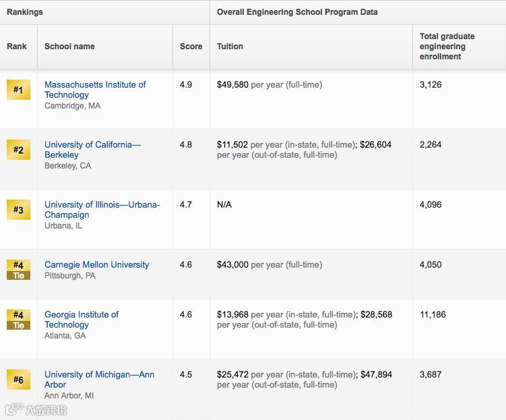This screenshot has height=420, width=506.
Task: Sort by the School name column header
Action: pos(69,47)
